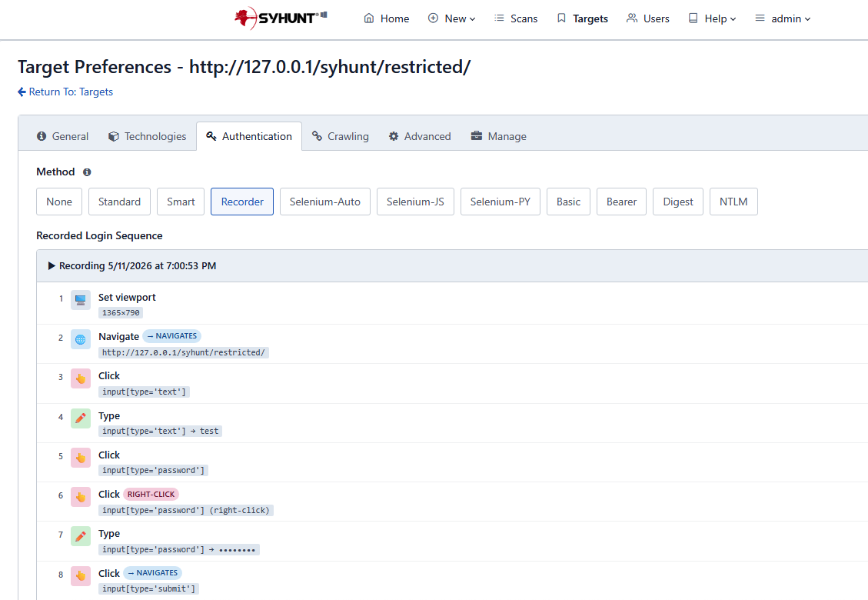
Task: Pick the Bearer authentication method
Action: pos(622,202)
